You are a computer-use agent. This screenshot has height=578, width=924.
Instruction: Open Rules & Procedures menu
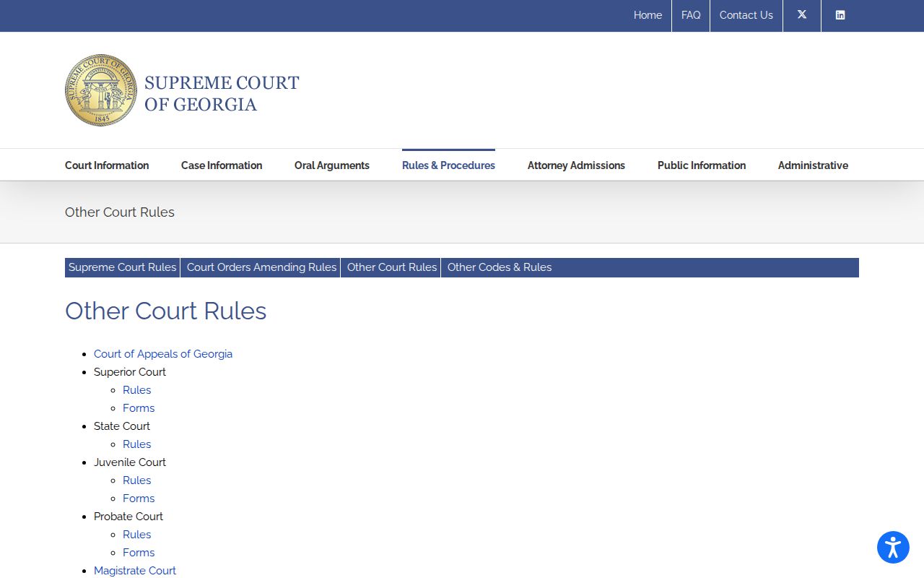pyautogui.click(x=448, y=165)
